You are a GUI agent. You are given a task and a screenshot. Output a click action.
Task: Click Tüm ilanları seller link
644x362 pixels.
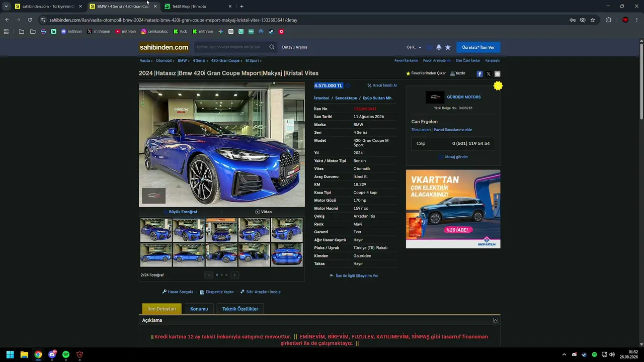[421, 130]
